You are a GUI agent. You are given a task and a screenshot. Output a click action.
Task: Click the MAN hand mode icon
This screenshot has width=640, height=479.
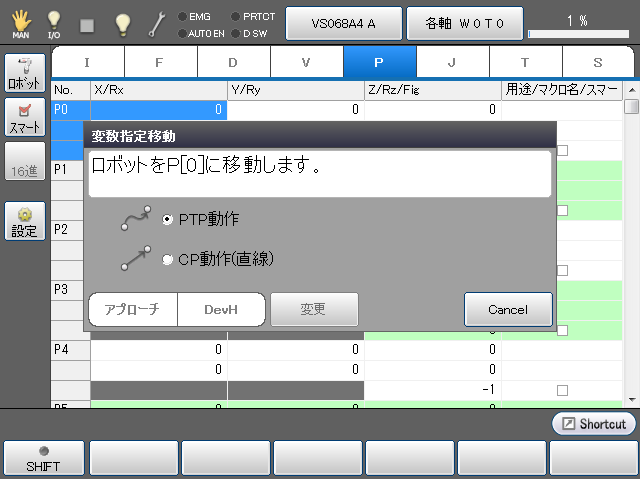click(x=21, y=22)
